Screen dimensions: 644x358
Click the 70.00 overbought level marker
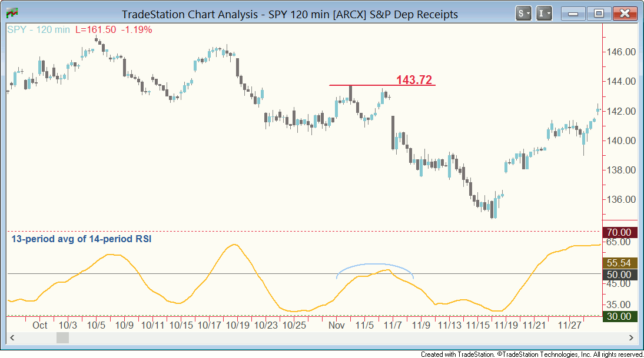click(x=618, y=232)
